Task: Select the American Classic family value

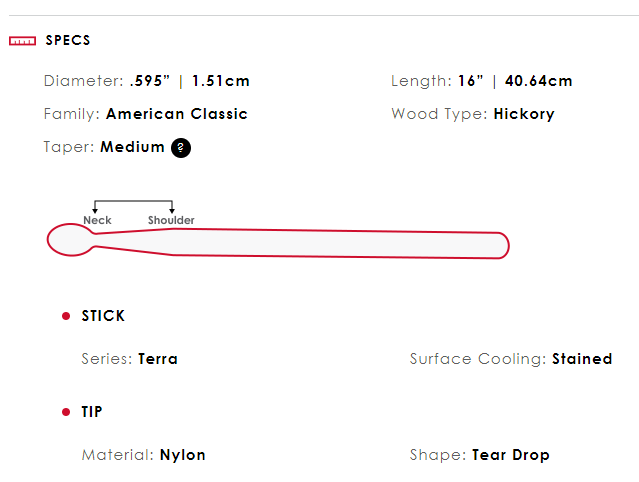Action: click(x=176, y=114)
